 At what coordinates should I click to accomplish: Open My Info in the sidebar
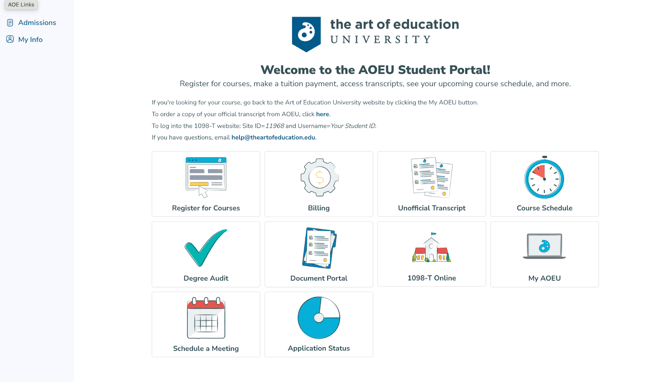30,39
